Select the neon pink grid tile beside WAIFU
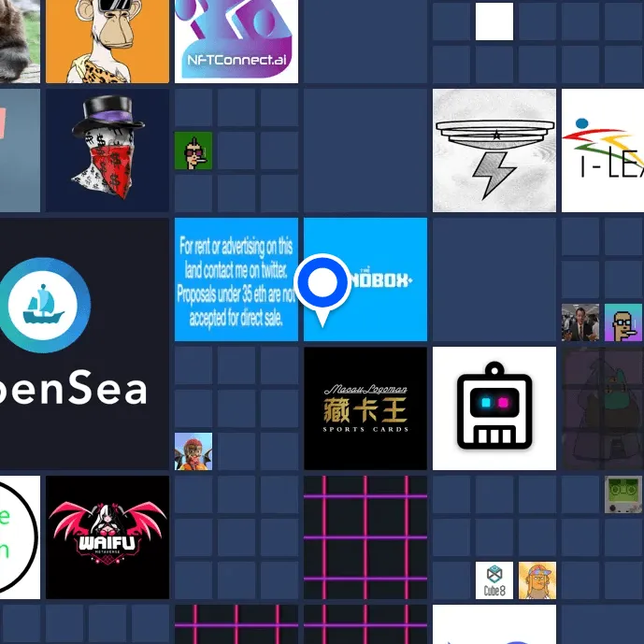644x644 pixels. click(x=365, y=537)
